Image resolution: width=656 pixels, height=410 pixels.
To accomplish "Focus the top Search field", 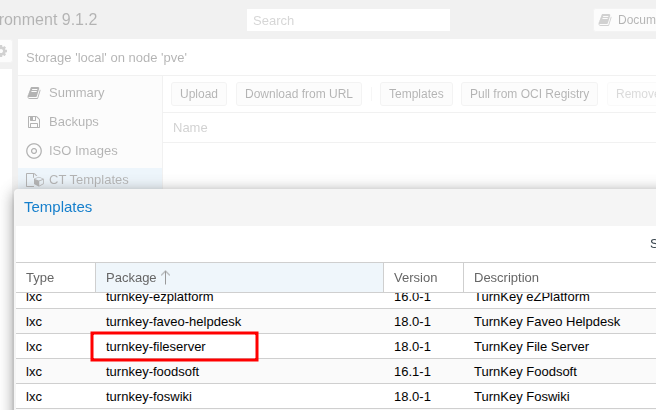I will [348, 20].
